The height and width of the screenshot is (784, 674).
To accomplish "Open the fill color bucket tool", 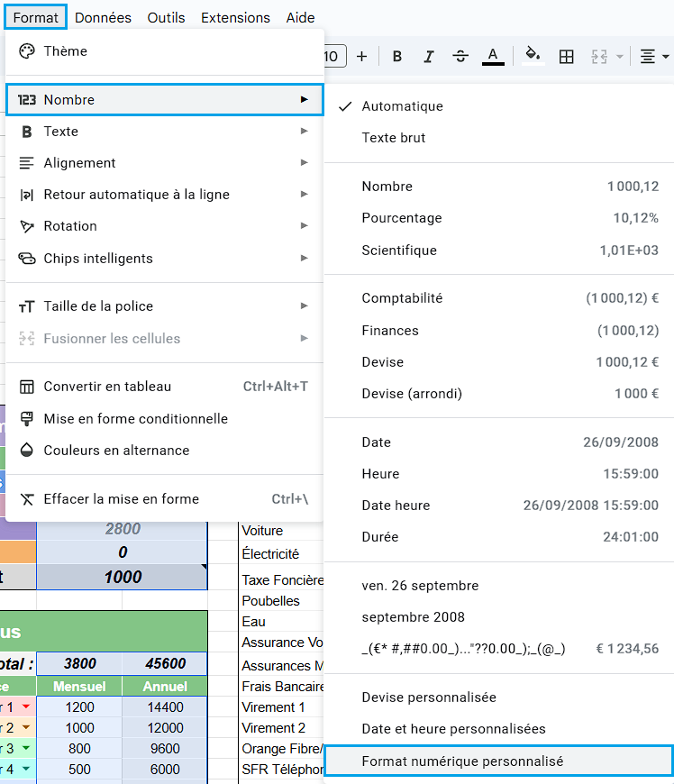I will [533, 56].
